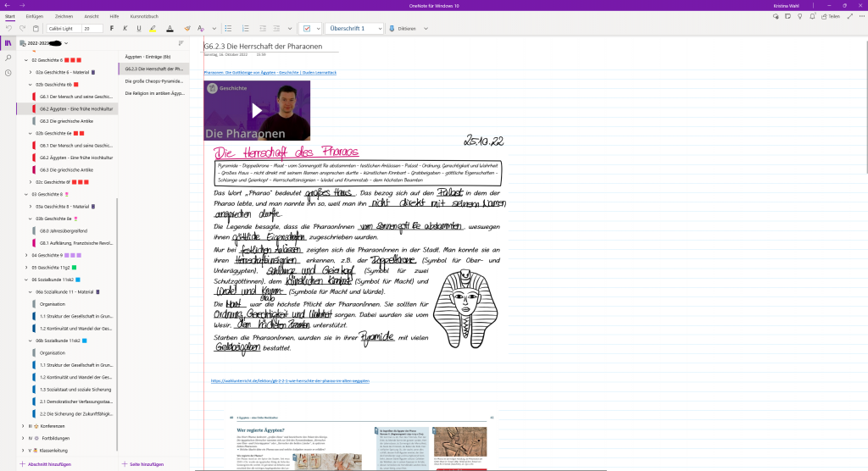Apply italic formatting to text
The image size is (868, 471).
point(125,29)
